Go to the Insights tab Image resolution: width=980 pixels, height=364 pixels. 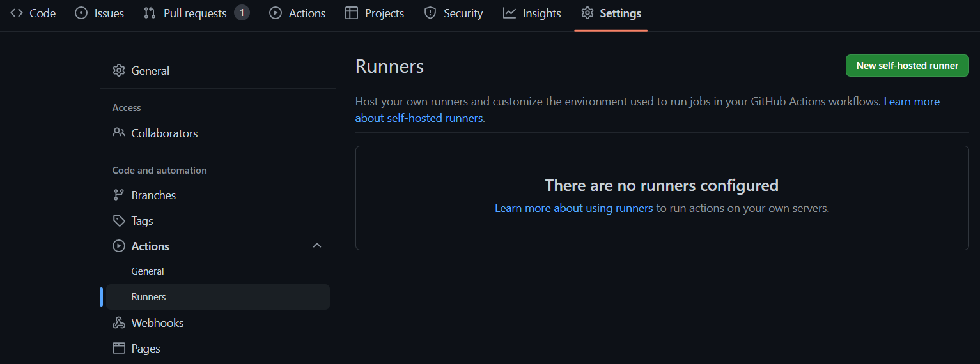pos(532,13)
